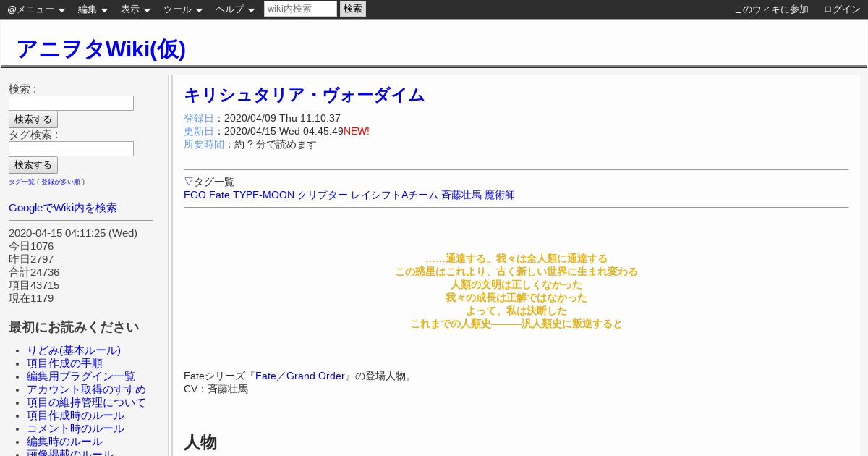Image resolution: width=868 pixels, height=456 pixels.
Task: Click the 合計24736 counter text
Action: [34, 272]
